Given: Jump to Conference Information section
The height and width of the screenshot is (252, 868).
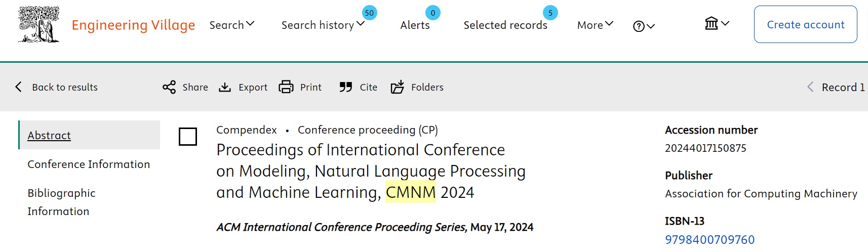Looking at the screenshot, I should click(x=89, y=164).
